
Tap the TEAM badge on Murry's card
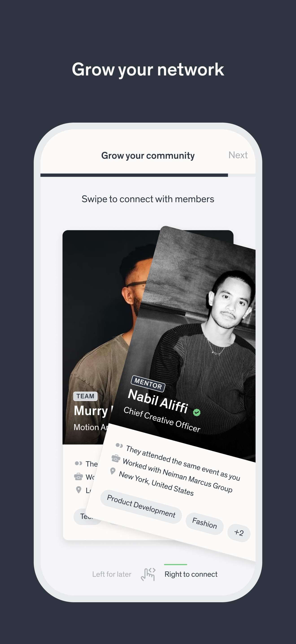85,396
